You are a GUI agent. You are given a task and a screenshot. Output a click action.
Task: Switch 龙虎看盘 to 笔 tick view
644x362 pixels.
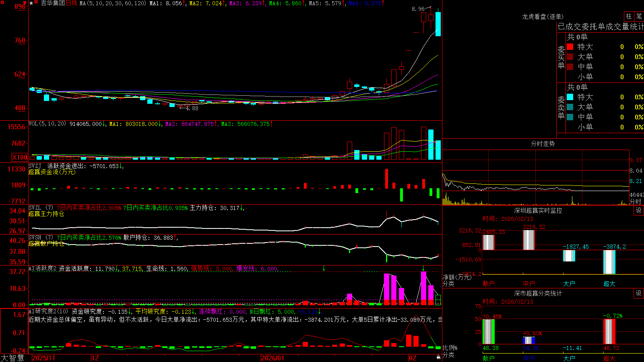(x=639, y=16)
